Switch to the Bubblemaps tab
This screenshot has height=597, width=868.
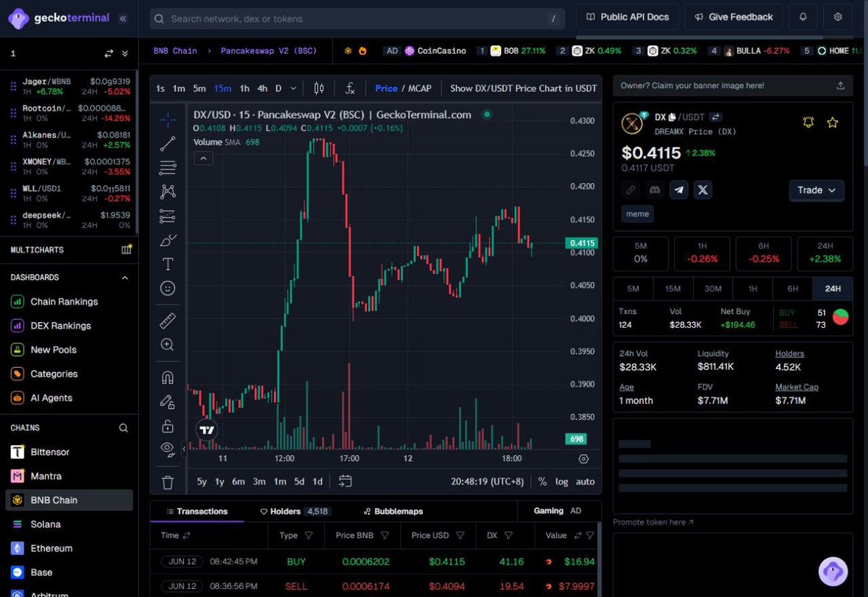[393, 511]
